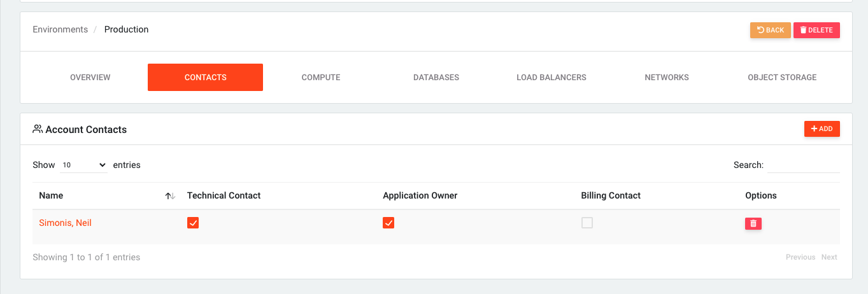Select the Contacts tab

(x=205, y=78)
